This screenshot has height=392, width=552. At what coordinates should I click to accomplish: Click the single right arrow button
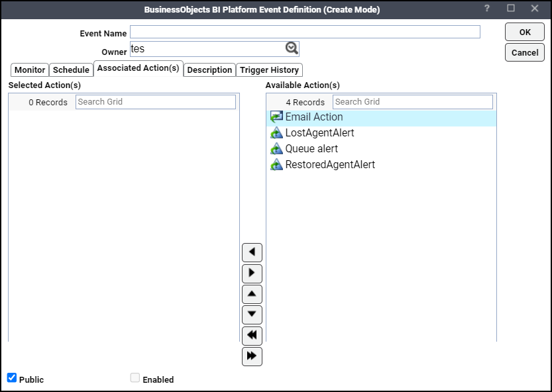click(252, 273)
